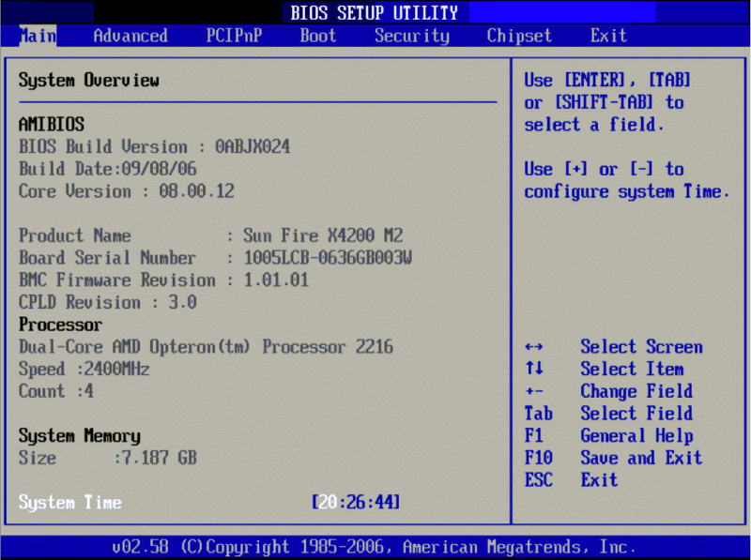
Task: Click the Select Screen help entry
Action: coord(641,346)
